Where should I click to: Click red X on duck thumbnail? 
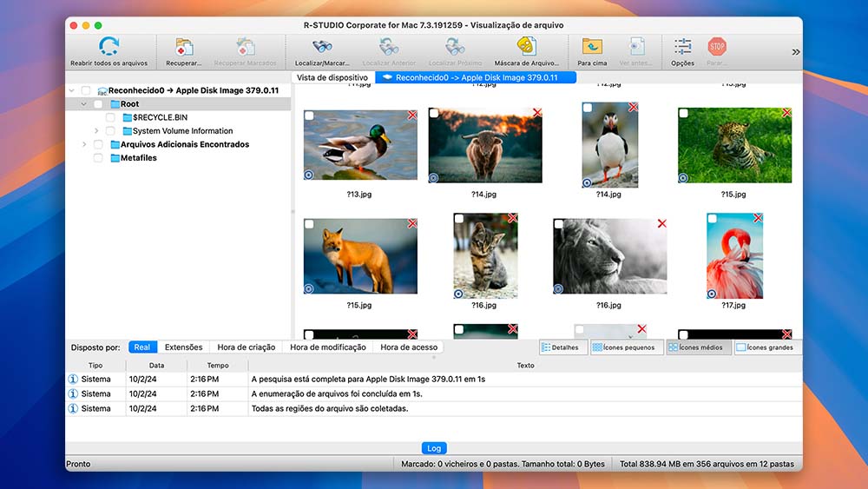point(412,116)
